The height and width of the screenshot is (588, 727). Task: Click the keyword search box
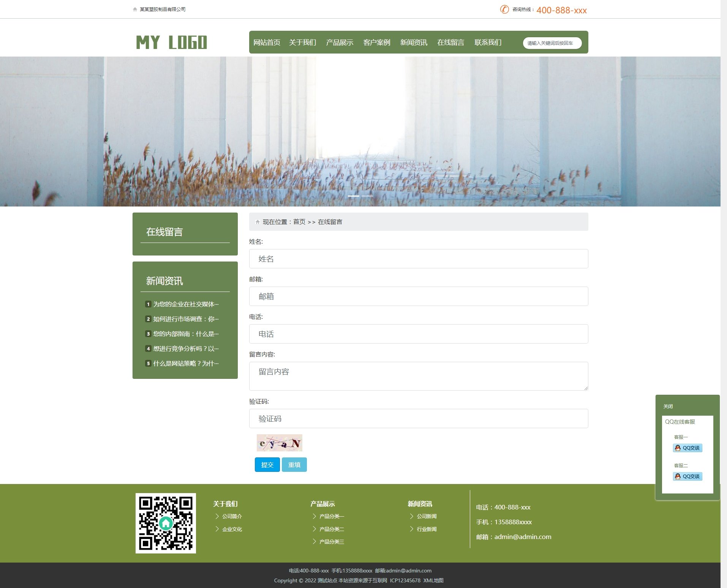tap(552, 43)
